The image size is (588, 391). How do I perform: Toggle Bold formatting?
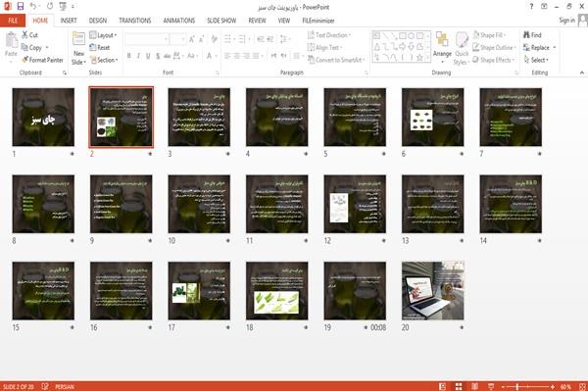(x=129, y=56)
